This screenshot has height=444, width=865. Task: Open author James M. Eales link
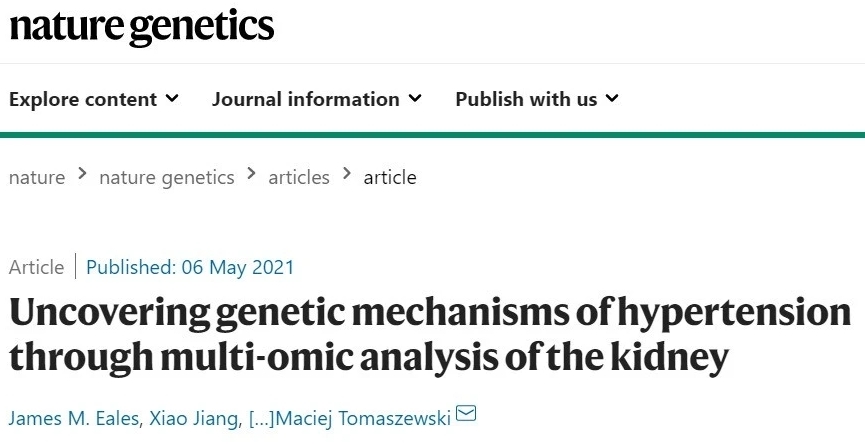click(x=74, y=418)
